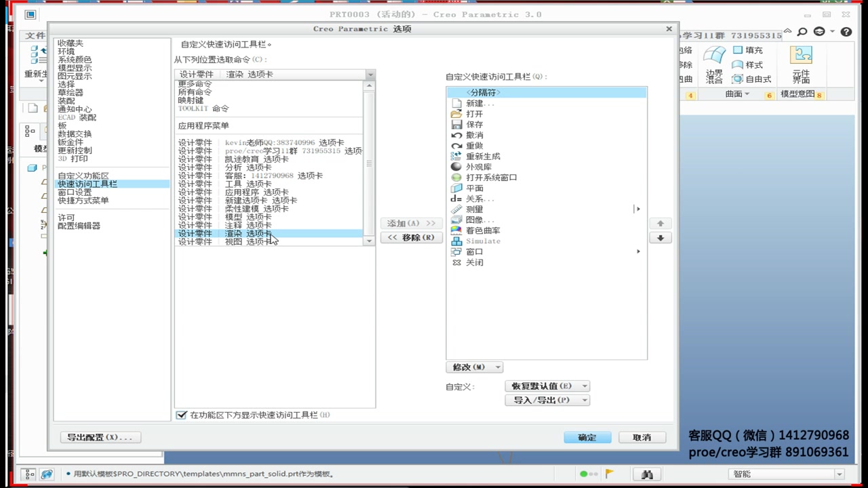Click the 确定 (OK) button

(587, 438)
